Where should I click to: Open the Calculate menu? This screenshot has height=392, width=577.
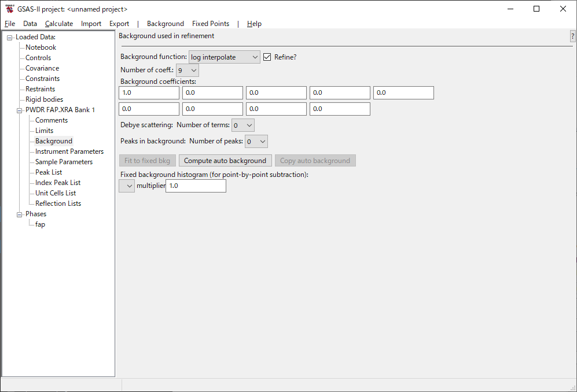59,24
